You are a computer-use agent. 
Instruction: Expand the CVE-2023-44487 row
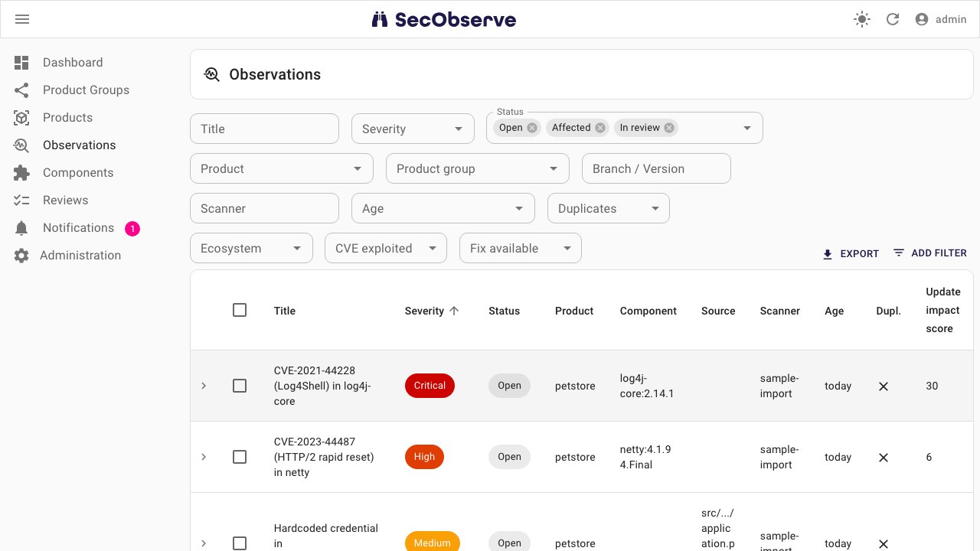pyautogui.click(x=204, y=457)
